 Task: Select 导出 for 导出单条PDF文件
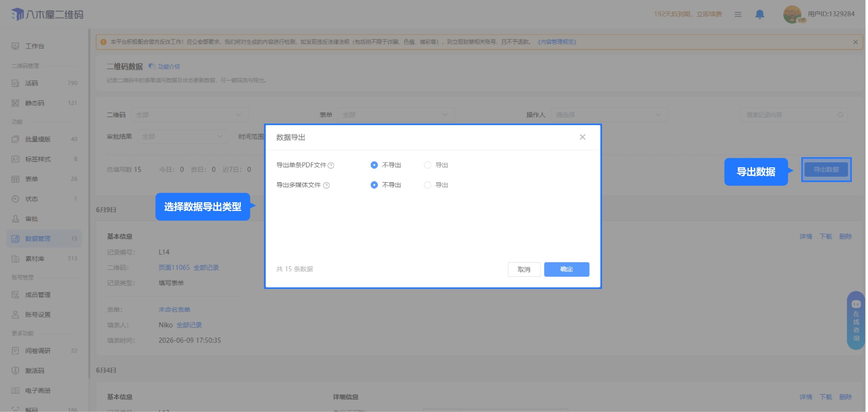(x=428, y=165)
